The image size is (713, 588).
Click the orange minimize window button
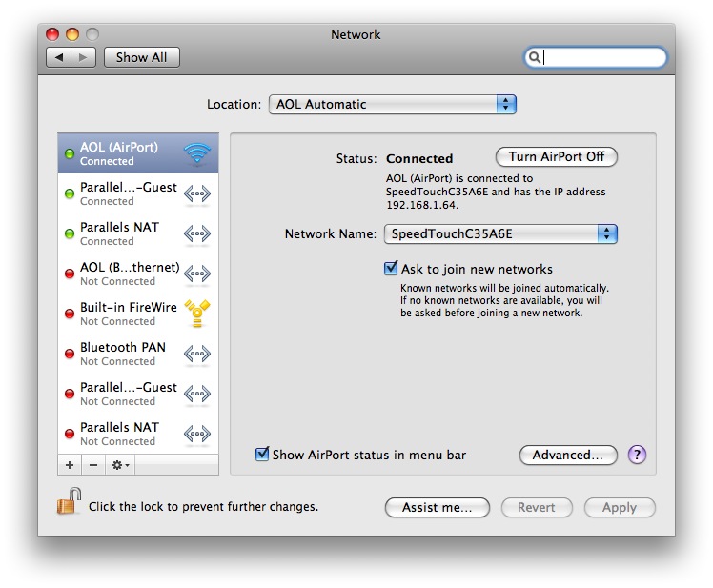tap(72, 34)
